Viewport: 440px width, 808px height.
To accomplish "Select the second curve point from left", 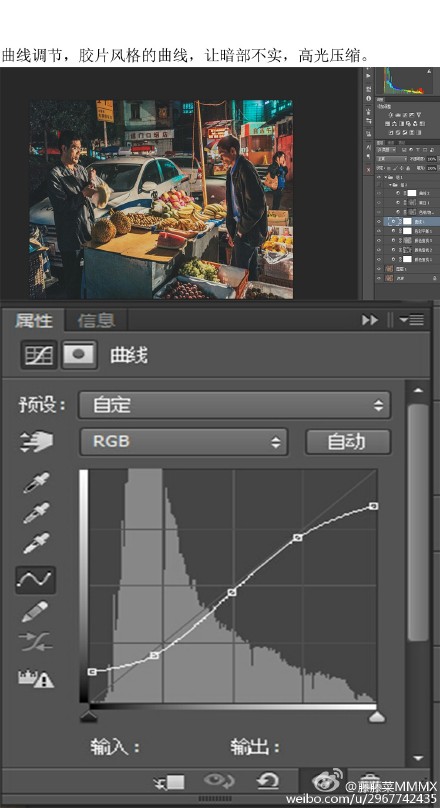I will (154, 655).
